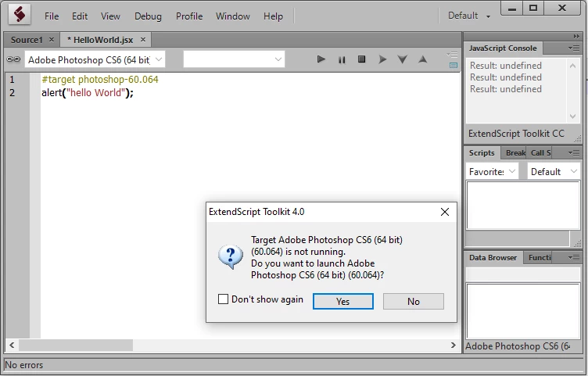The height and width of the screenshot is (376, 588).
Task: Maximize the ExtendScript Toolkit window
Action: (533, 9)
